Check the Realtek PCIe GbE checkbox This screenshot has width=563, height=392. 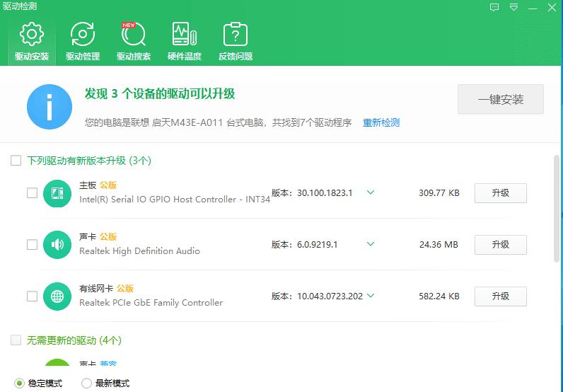[32, 296]
